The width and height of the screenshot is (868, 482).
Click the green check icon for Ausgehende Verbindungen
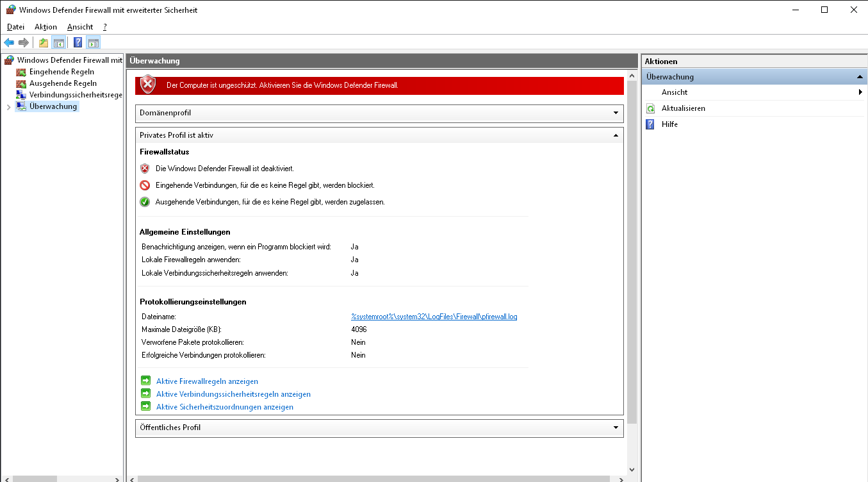pos(145,202)
